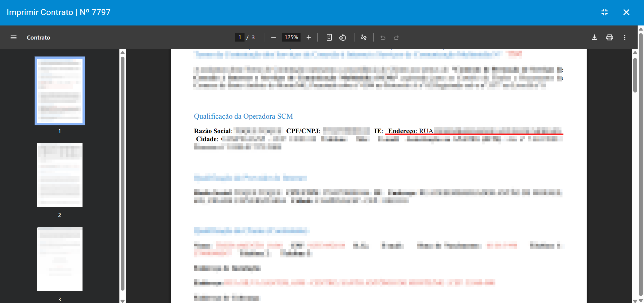Rotate the document counterclockwise
Viewport: 644px width, 303px height.
tap(342, 38)
